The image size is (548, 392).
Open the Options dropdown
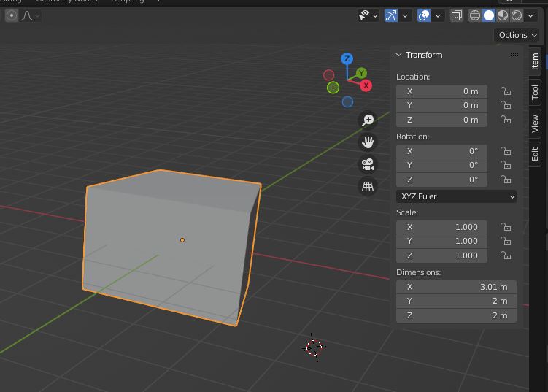click(517, 35)
